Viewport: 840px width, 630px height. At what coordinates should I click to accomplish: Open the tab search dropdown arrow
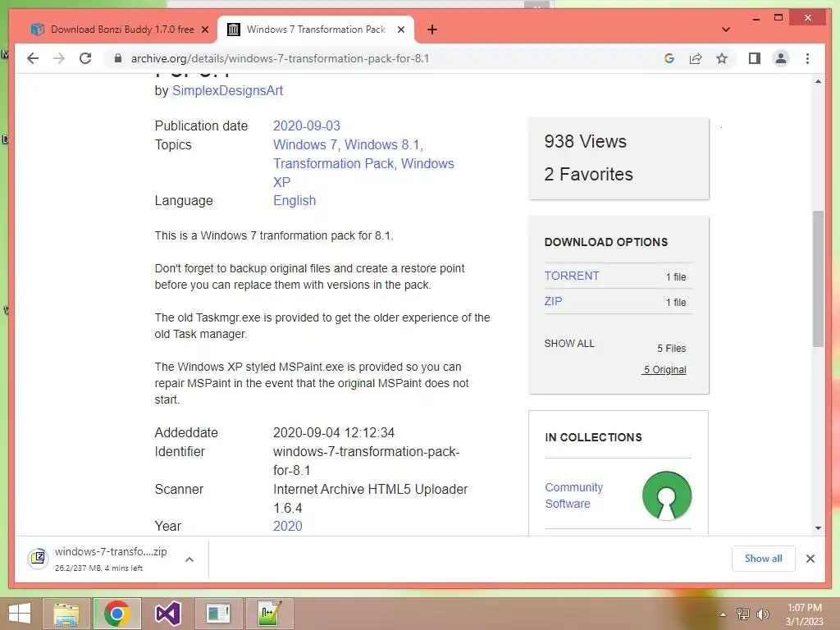[726, 30]
